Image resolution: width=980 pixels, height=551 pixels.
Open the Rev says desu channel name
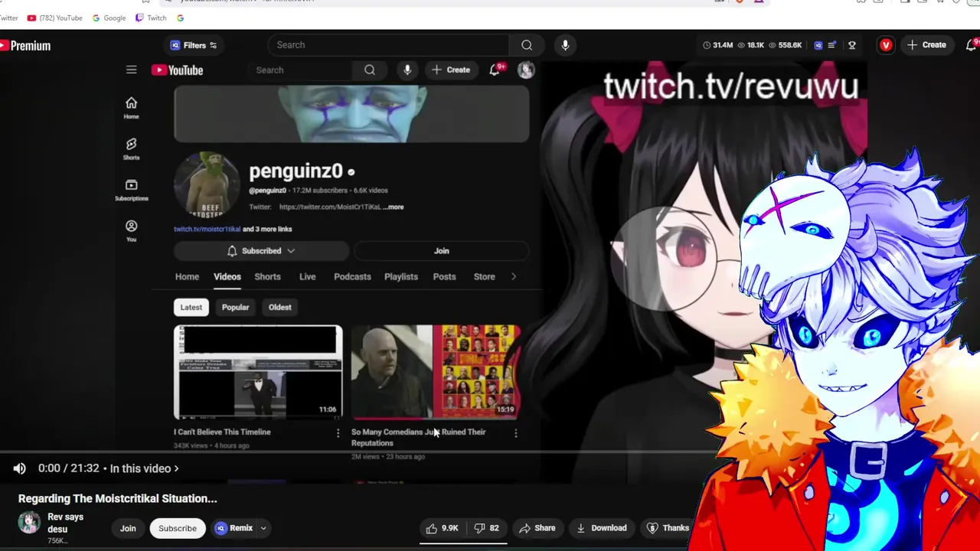(x=65, y=523)
